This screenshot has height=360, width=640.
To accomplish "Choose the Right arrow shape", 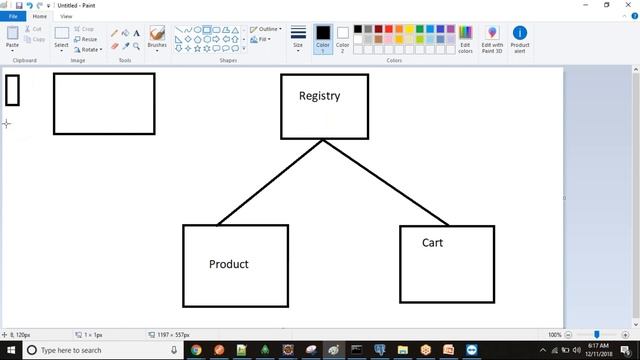I will point(216,39).
